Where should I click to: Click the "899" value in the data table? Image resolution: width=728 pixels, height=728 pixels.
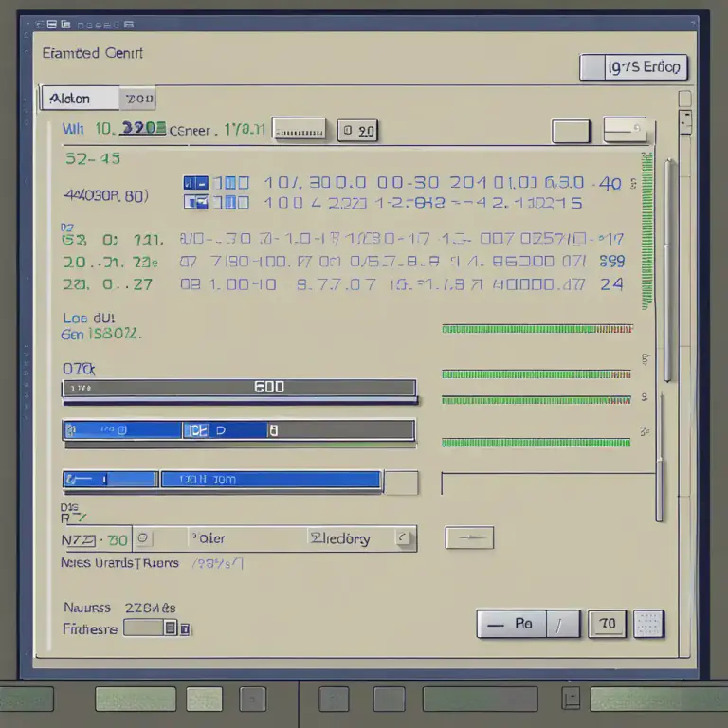coord(612,261)
